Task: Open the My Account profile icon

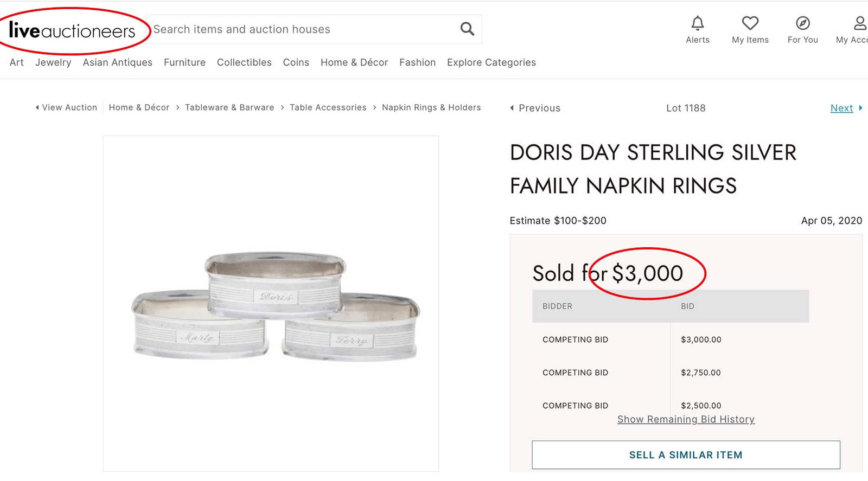Action: pyautogui.click(x=859, y=23)
